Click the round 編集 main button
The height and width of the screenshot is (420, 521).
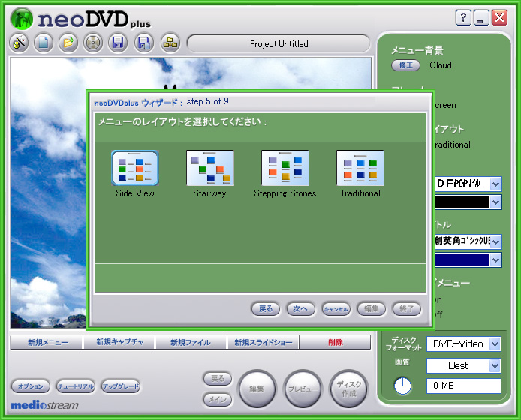pyautogui.click(x=257, y=388)
